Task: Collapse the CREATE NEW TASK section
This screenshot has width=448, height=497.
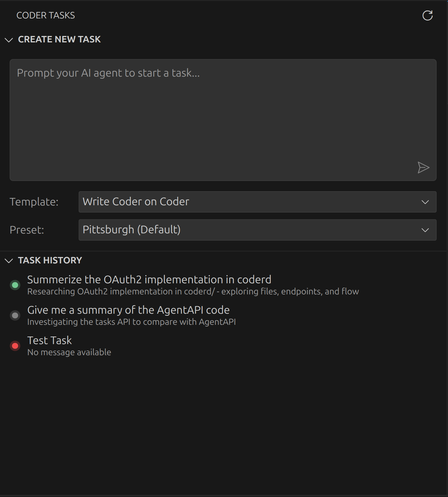Action: (x=60, y=39)
